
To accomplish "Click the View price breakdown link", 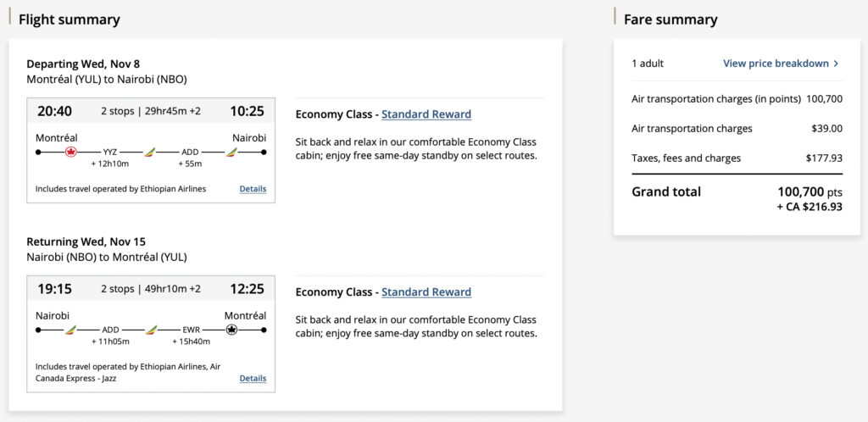I will tap(776, 64).
